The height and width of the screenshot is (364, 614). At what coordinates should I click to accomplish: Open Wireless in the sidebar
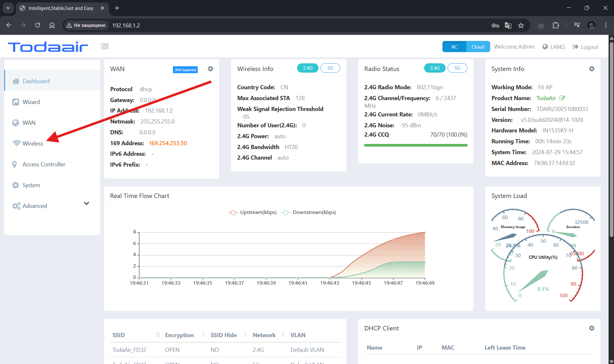[x=33, y=144]
